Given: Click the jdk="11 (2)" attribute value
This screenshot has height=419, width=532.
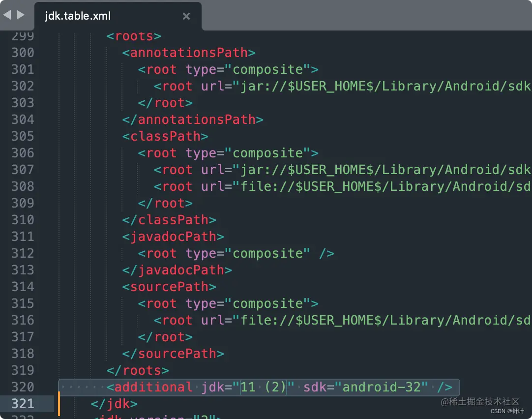Looking at the screenshot, I should click(x=264, y=387).
